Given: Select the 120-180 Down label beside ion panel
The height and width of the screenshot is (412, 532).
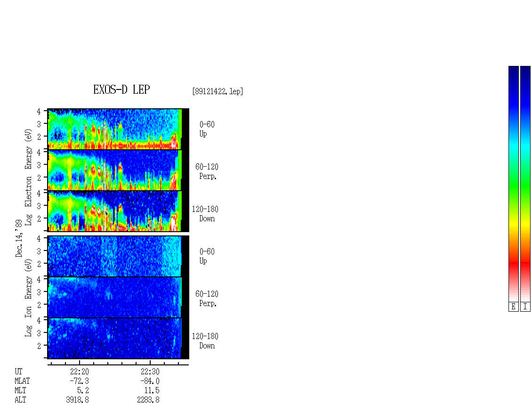Looking at the screenshot, I should (205, 341).
